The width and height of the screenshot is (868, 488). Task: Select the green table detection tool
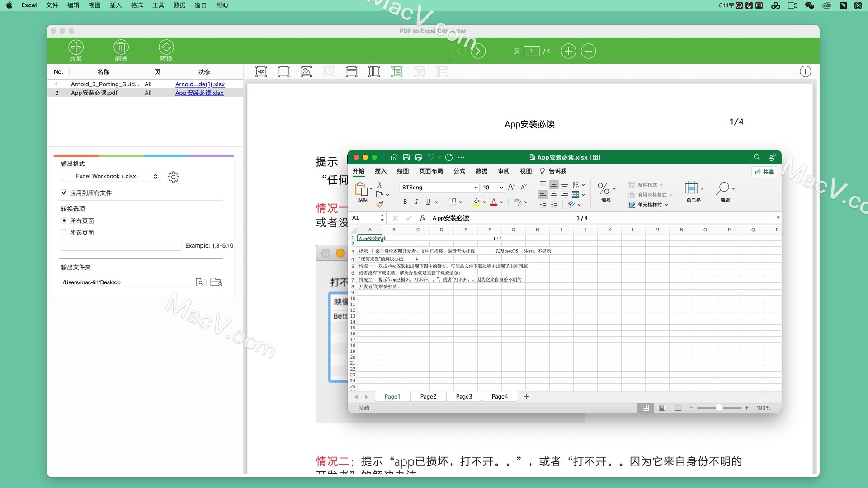pyautogui.click(x=396, y=71)
